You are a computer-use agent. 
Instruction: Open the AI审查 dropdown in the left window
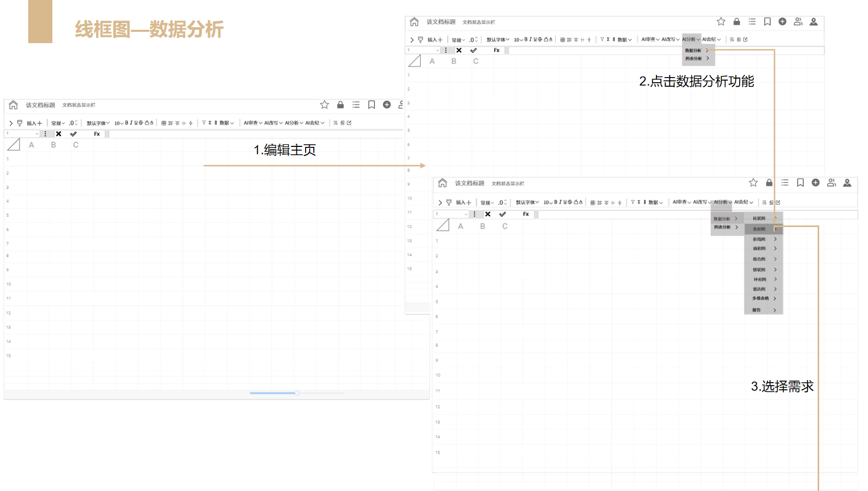(253, 123)
